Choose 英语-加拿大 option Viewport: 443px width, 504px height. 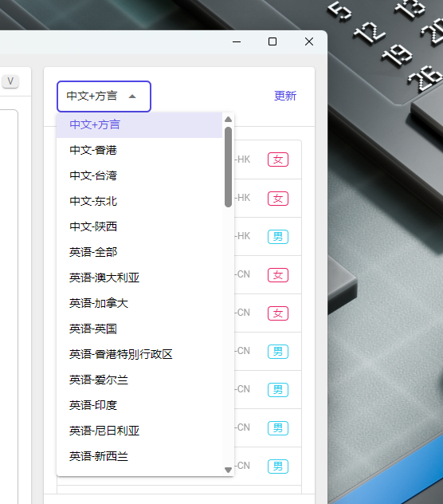tap(139, 303)
